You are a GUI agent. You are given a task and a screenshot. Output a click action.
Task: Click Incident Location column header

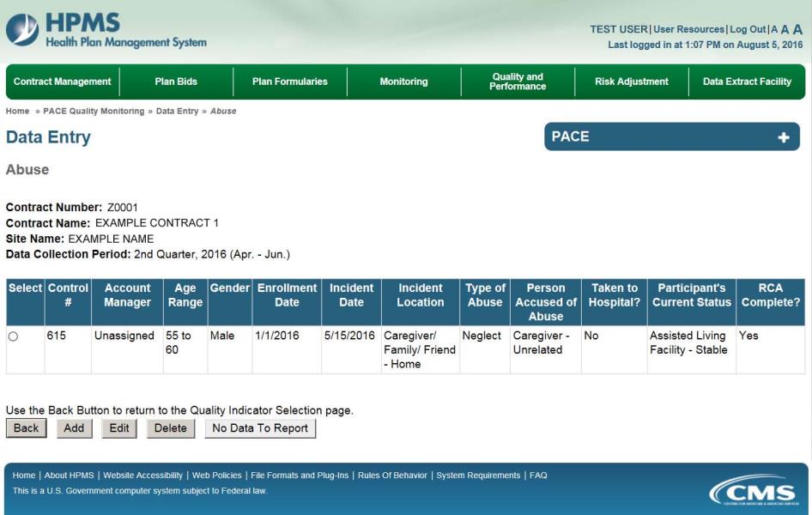pos(421,302)
